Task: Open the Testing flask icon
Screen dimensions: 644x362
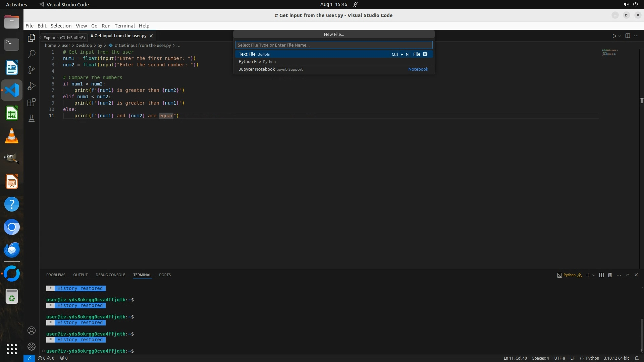Action: pyautogui.click(x=31, y=118)
